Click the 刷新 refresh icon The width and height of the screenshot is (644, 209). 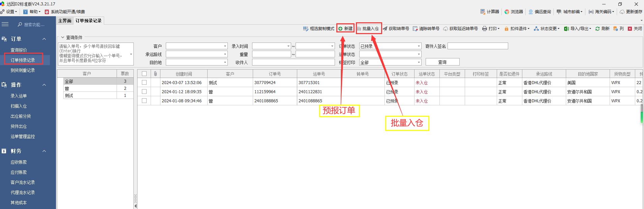pyautogui.click(x=597, y=29)
